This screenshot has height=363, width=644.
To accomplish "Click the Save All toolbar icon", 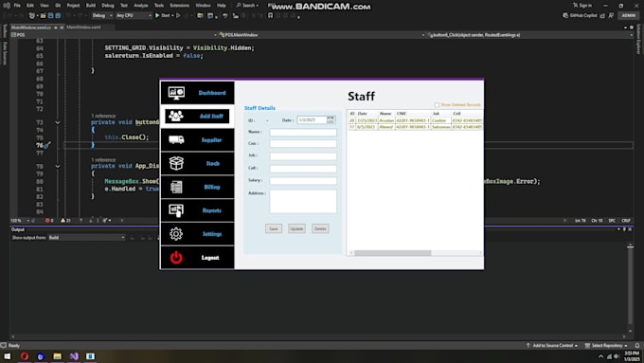I will (x=58, y=15).
